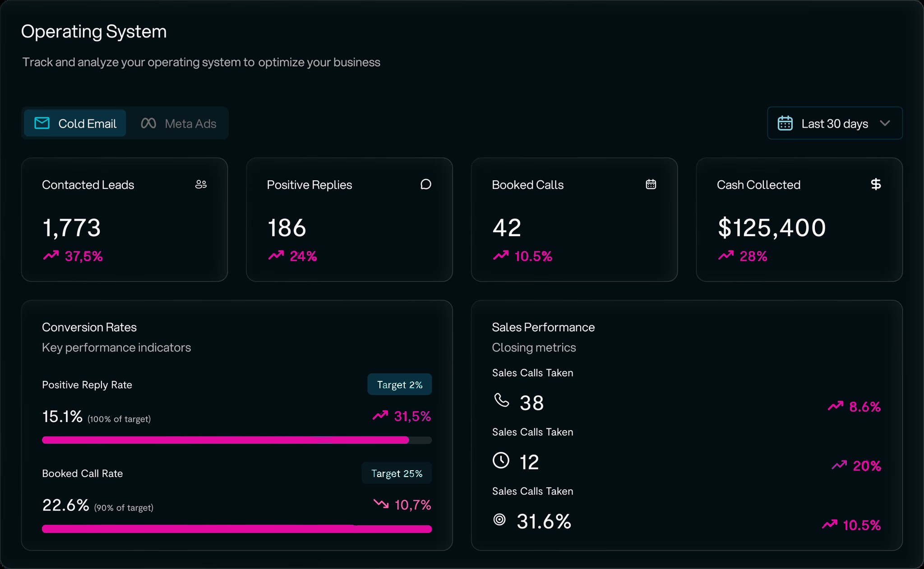The width and height of the screenshot is (924, 569).
Task: Click the Booked Call Rate progress bar
Action: point(236,529)
